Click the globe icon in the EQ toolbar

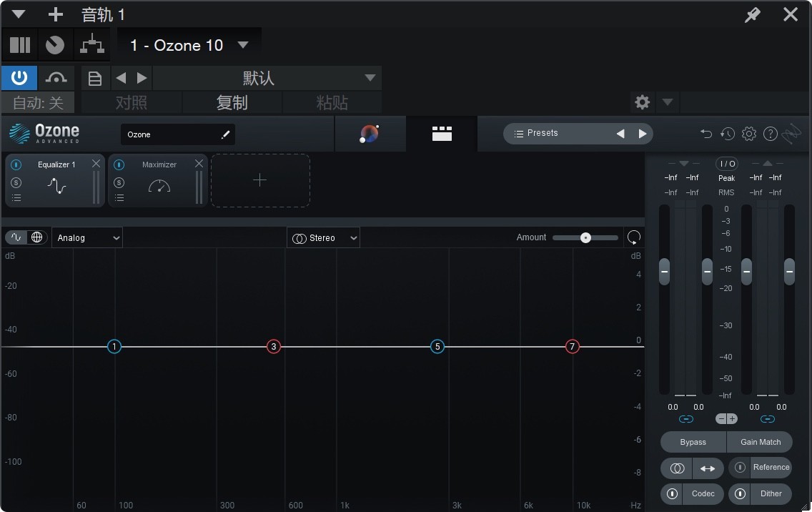[36, 237]
